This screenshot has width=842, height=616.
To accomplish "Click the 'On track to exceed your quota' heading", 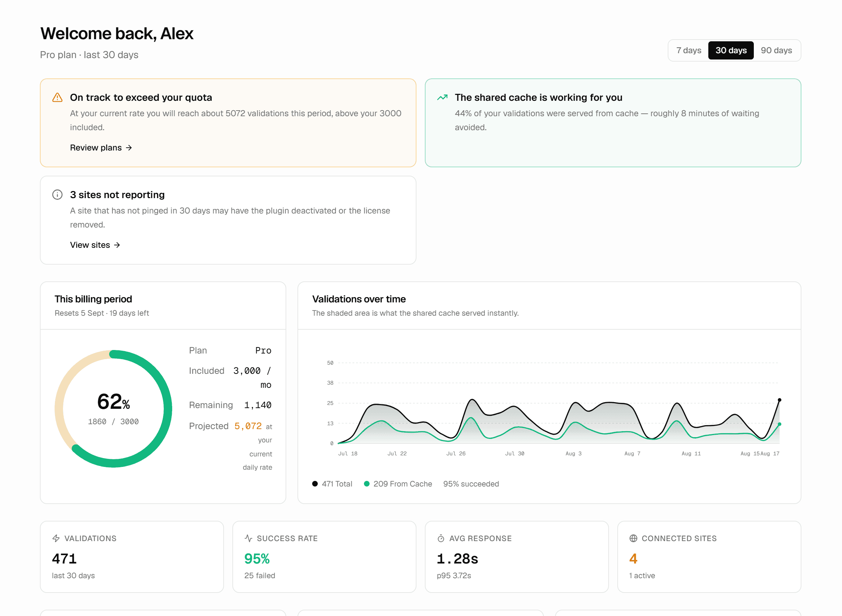I will tap(141, 97).
